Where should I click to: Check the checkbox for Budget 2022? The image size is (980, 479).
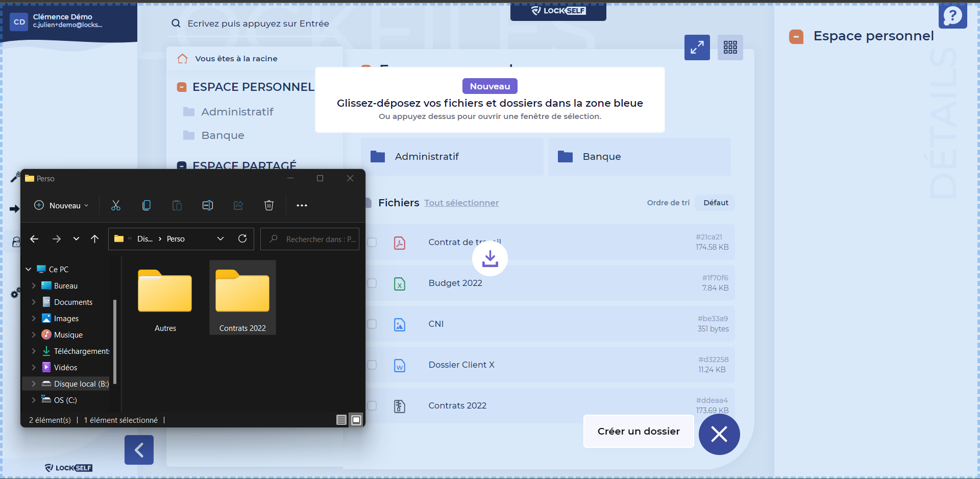click(372, 283)
